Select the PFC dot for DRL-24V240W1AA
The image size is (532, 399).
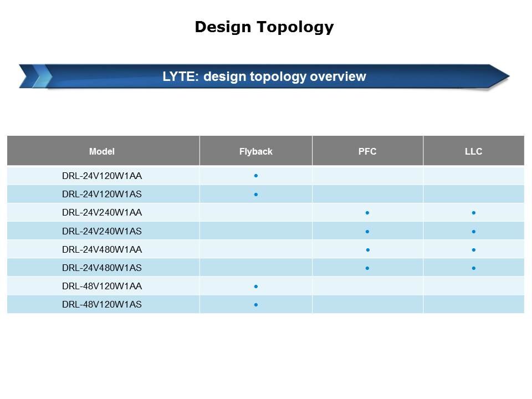(367, 213)
